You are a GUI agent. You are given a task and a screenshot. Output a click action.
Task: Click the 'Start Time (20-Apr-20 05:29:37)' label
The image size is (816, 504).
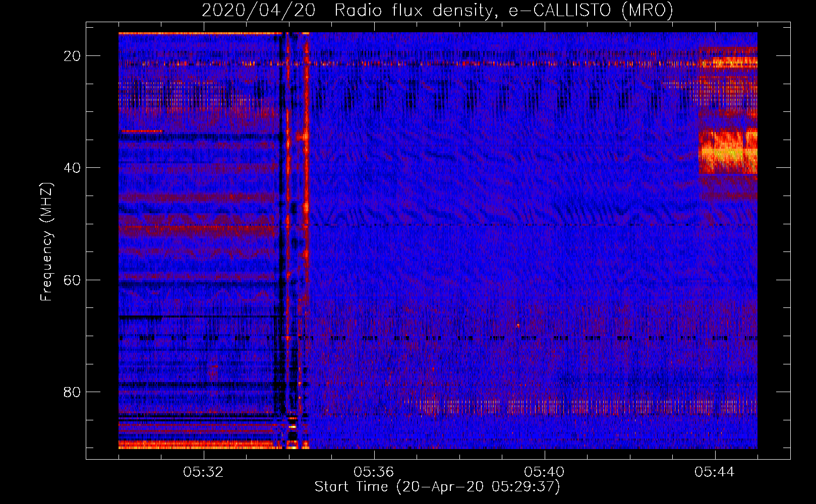click(x=437, y=487)
